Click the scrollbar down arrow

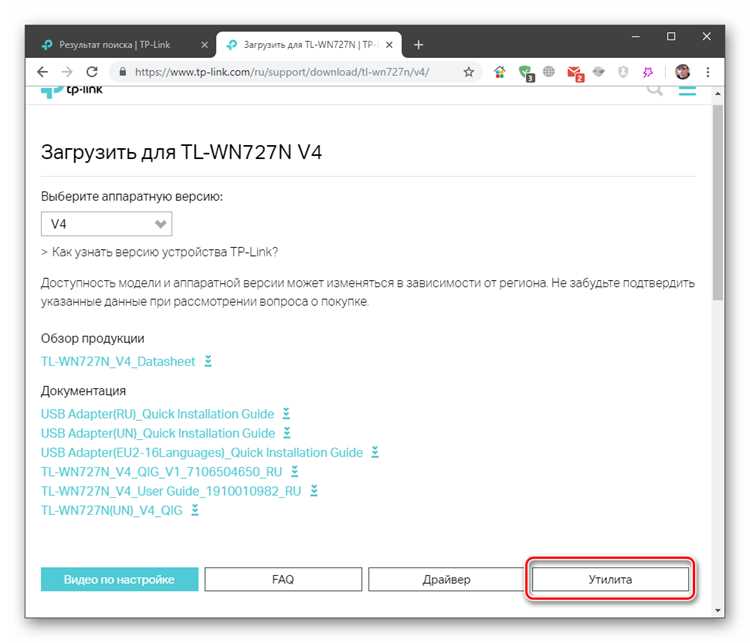pyautogui.click(x=717, y=610)
